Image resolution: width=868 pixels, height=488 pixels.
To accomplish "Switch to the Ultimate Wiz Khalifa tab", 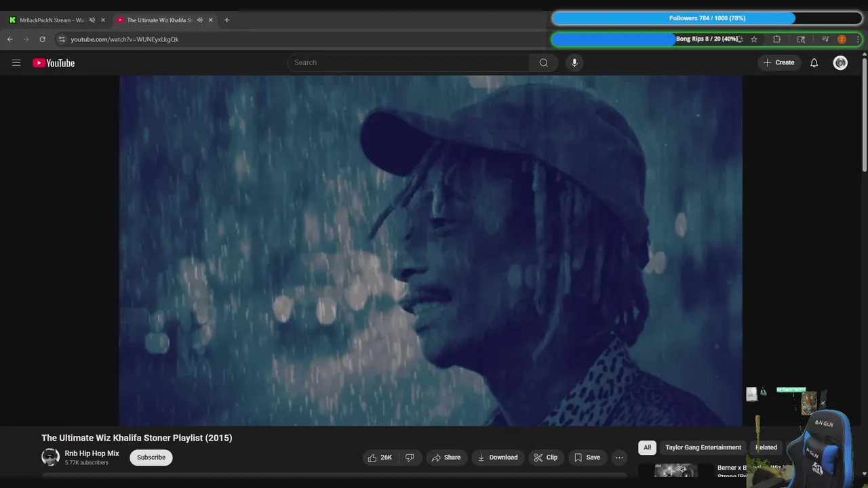I will (x=160, y=20).
